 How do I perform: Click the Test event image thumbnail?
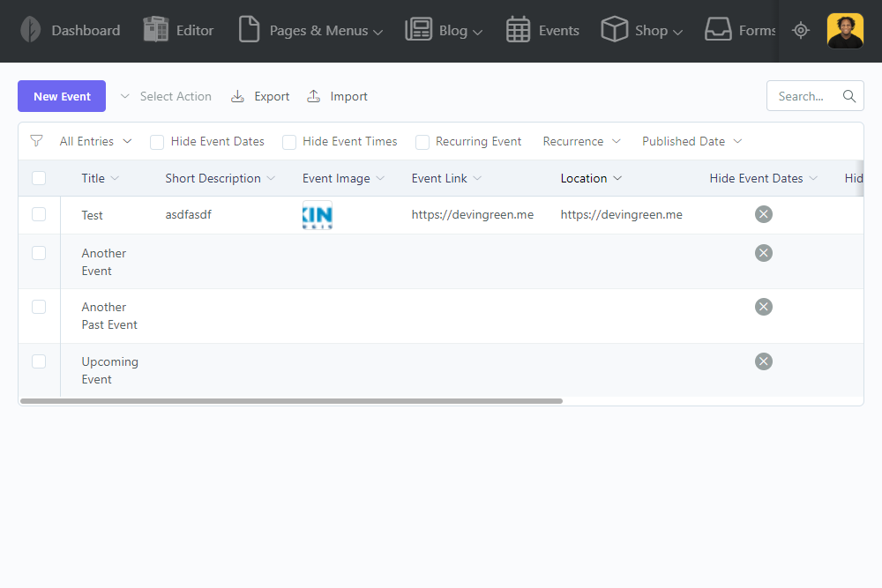tap(318, 215)
